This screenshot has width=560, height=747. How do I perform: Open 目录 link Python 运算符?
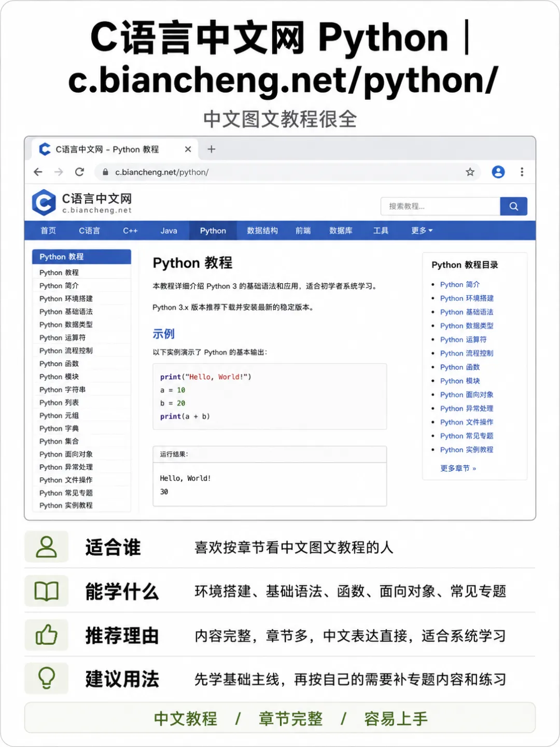(x=463, y=339)
